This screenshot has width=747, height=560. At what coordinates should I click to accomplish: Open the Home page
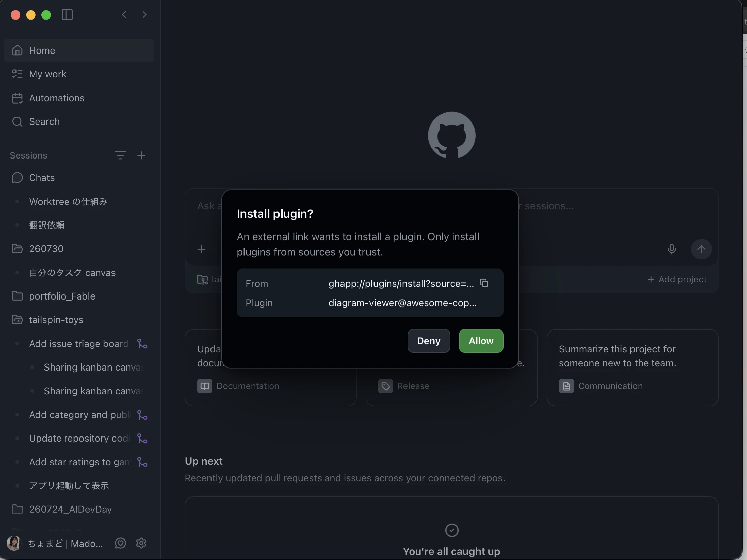tap(79, 50)
